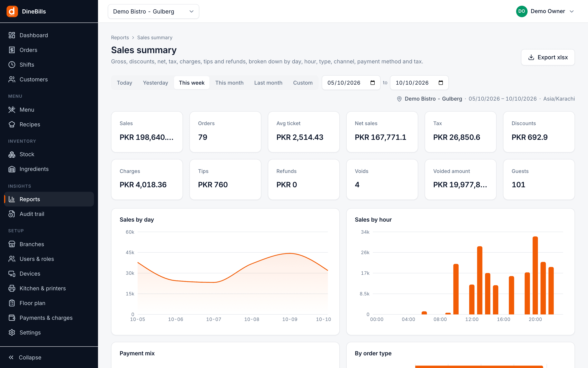Open the Ingredients page

tap(49, 169)
